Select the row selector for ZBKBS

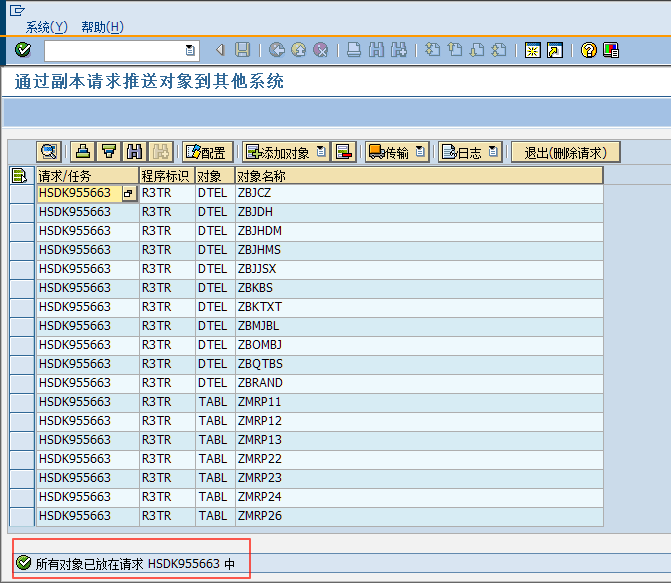point(22,288)
